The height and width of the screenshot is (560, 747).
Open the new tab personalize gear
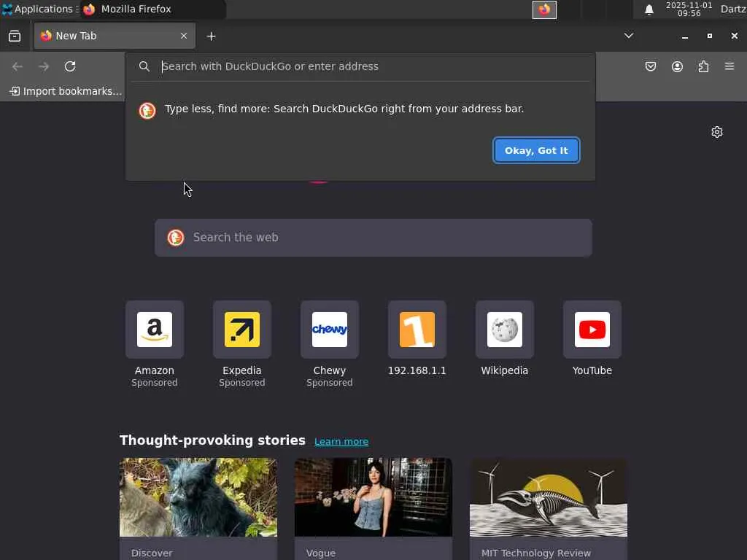pos(717,132)
